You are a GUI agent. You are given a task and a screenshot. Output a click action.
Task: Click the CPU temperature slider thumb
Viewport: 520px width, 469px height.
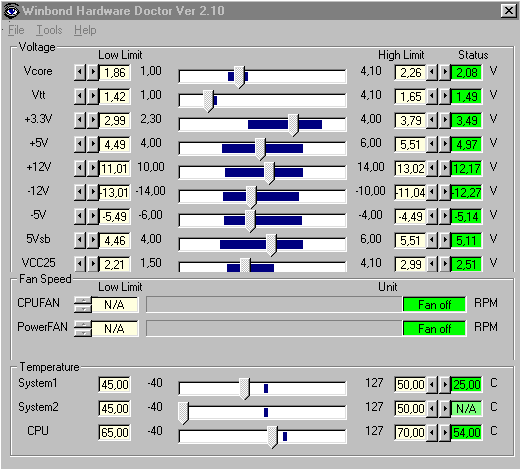click(x=272, y=437)
